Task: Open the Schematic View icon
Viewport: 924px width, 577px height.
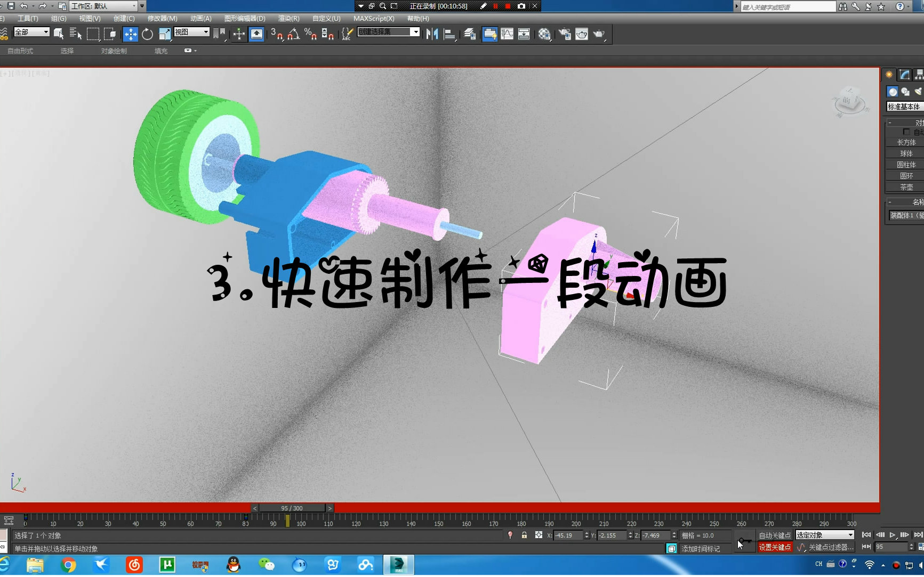Action: (524, 34)
